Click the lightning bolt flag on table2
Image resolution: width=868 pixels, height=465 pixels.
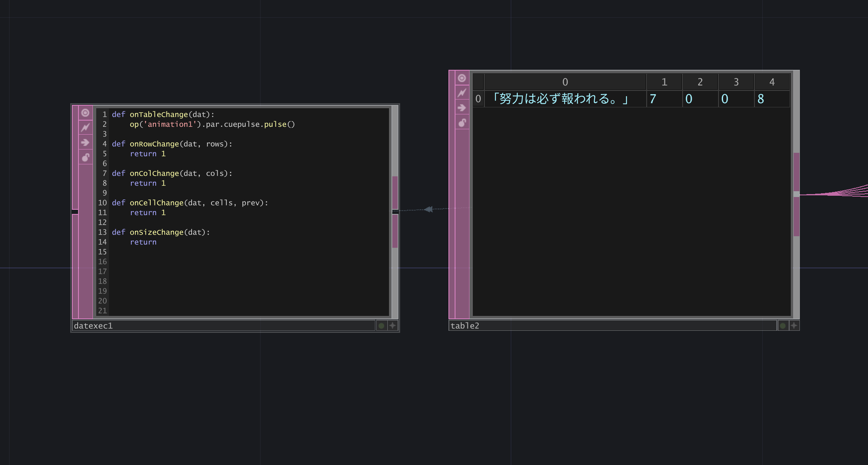tap(462, 93)
